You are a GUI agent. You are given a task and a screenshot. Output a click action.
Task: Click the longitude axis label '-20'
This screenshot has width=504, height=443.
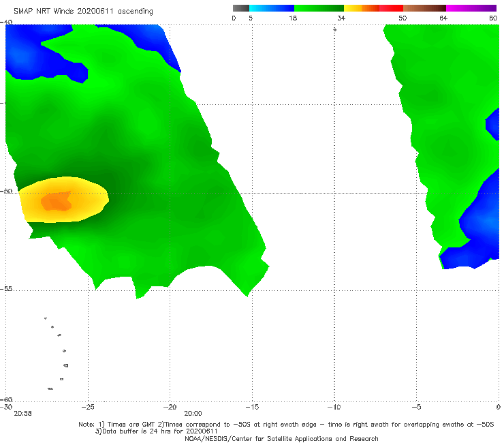click(170, 407)
